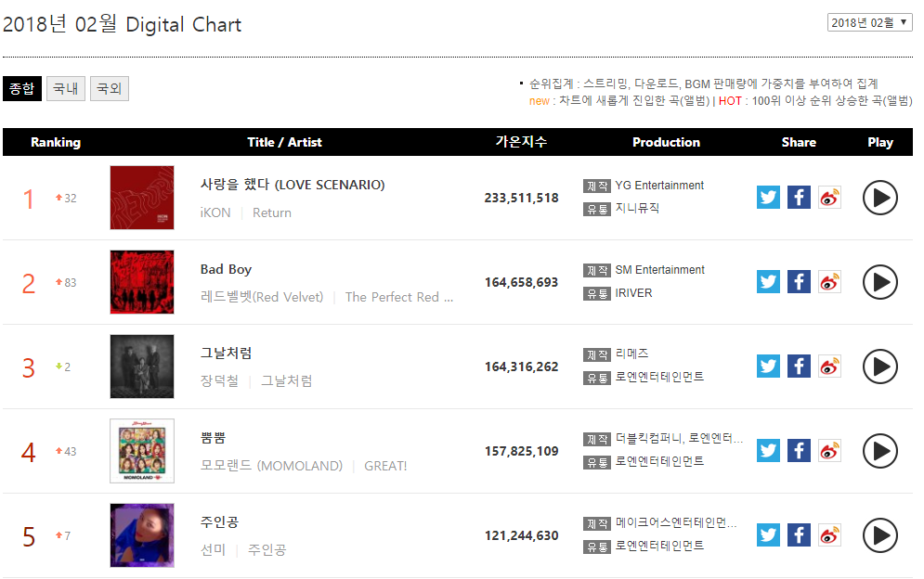Open the 2018년 02월 month dropdown

tap(869, 22)
